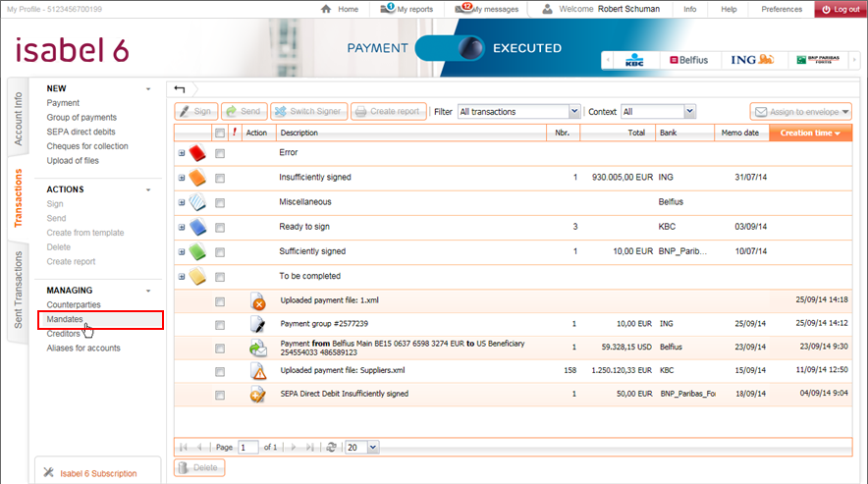The width and height of the screenshot is (868, 484).
Task: Click the Isabel 6 Subscription tools icon
Action: pos(49,472)
